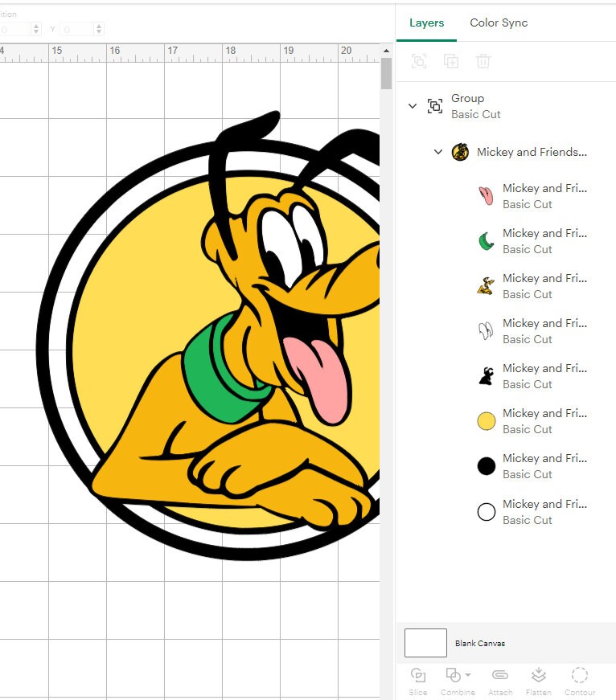
Task: Click the Delete trash icon
Action: (483, 61)
